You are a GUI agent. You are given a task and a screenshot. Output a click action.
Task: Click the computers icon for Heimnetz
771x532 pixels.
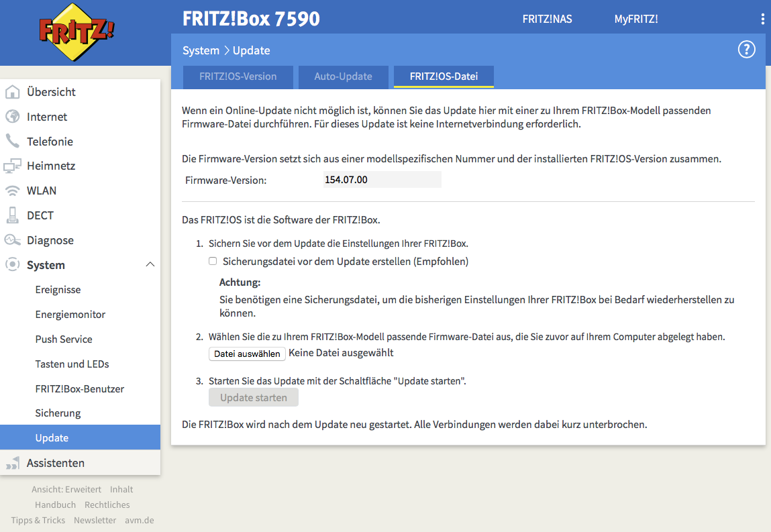[x=12, y=166]
